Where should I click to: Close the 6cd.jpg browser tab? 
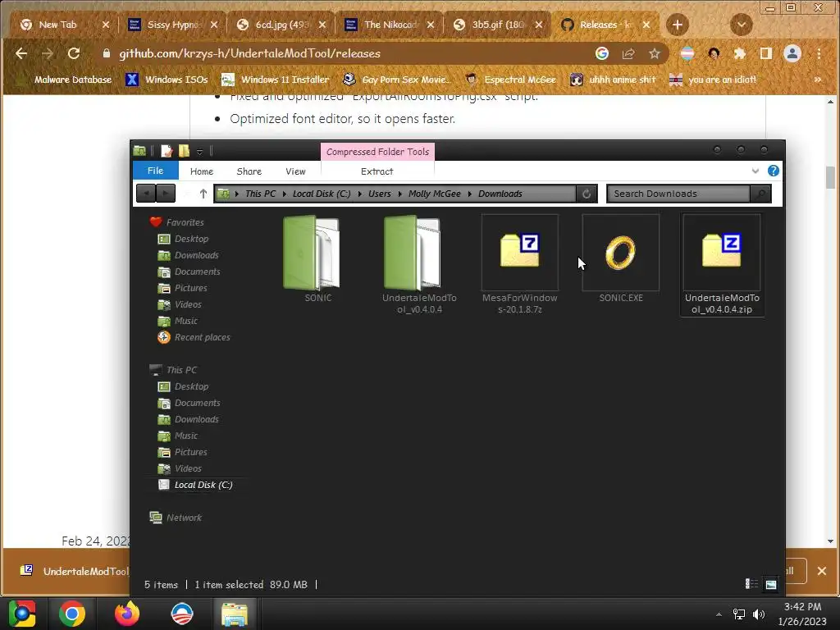(x=322, y=25)
